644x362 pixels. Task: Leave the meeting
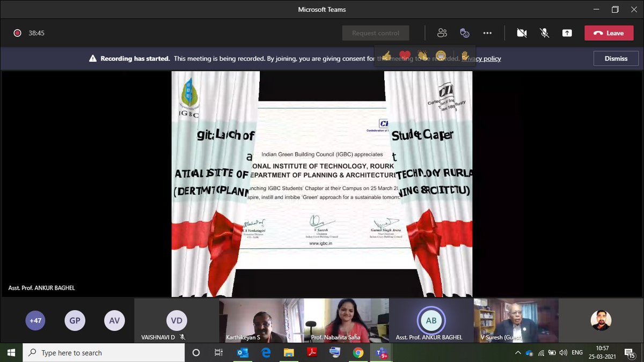point(609,33)
